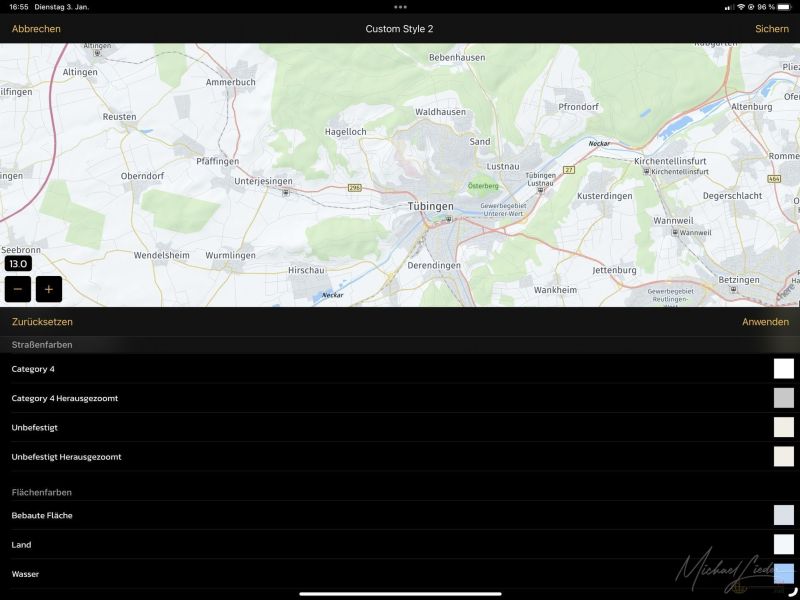Zoom out with the minus button

point(18,290)
